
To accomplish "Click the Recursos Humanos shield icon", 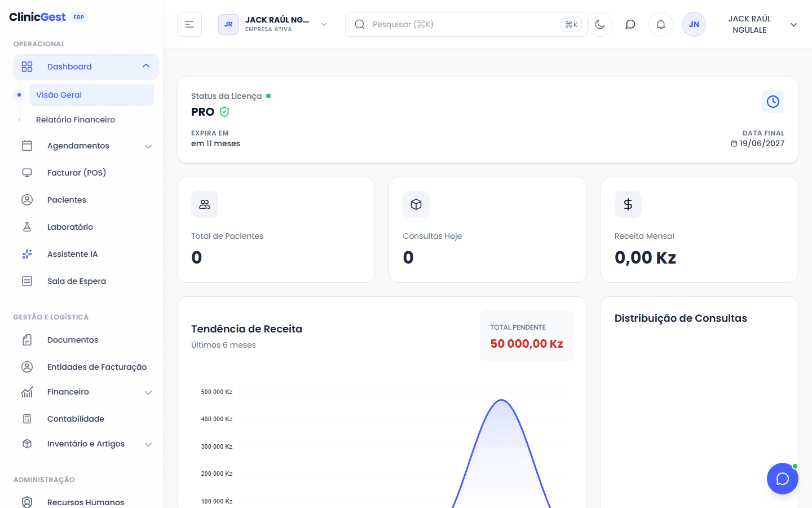I will [27, 502].
